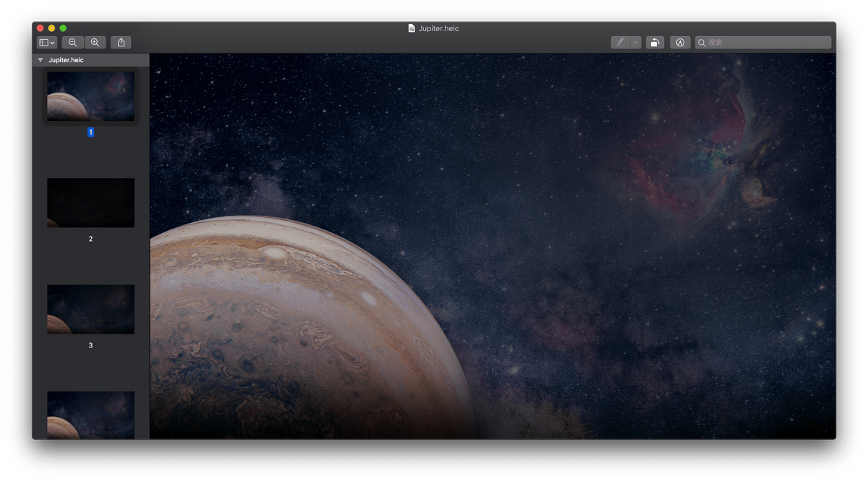Show the Markup toolbar

[680, 43]
